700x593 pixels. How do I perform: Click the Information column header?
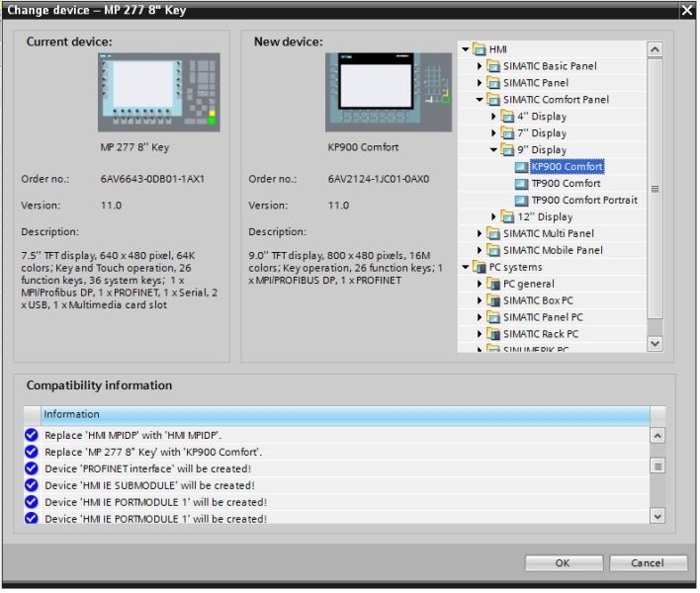click(347, 416)
